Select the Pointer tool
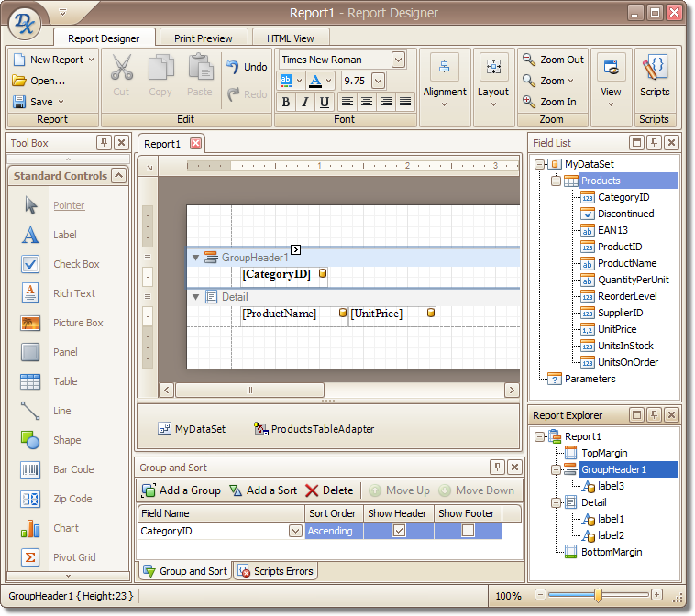The height and width of the screenshot is (616, 695). tap(69, 205)
